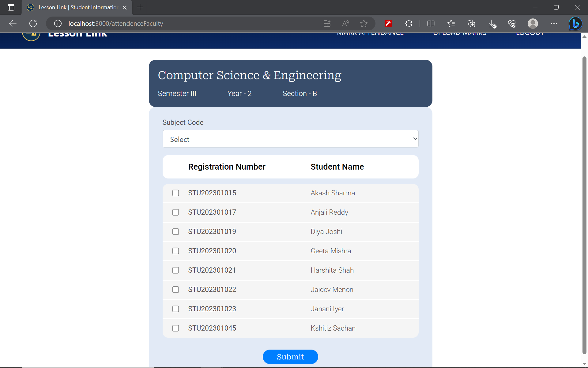Open the Downloads panel

492,23
